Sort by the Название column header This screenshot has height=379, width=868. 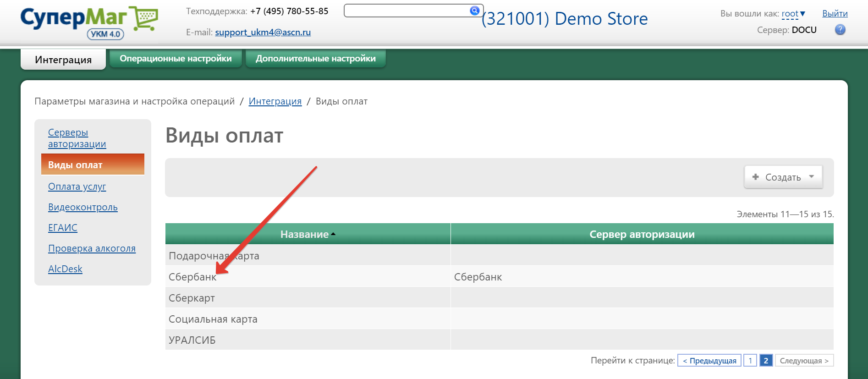308,234
